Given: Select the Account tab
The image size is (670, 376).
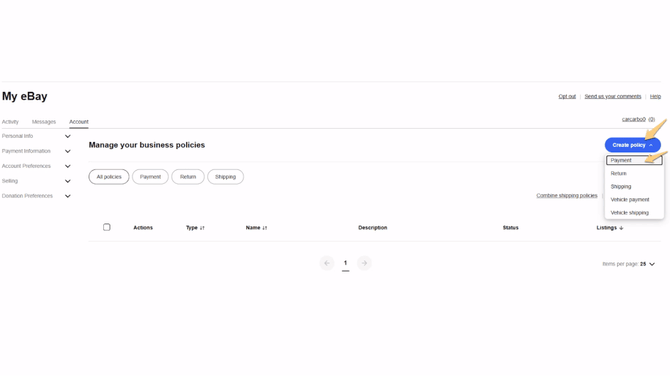Looking at the screenshot, I should pyautogui.click(x=79, y=122).
